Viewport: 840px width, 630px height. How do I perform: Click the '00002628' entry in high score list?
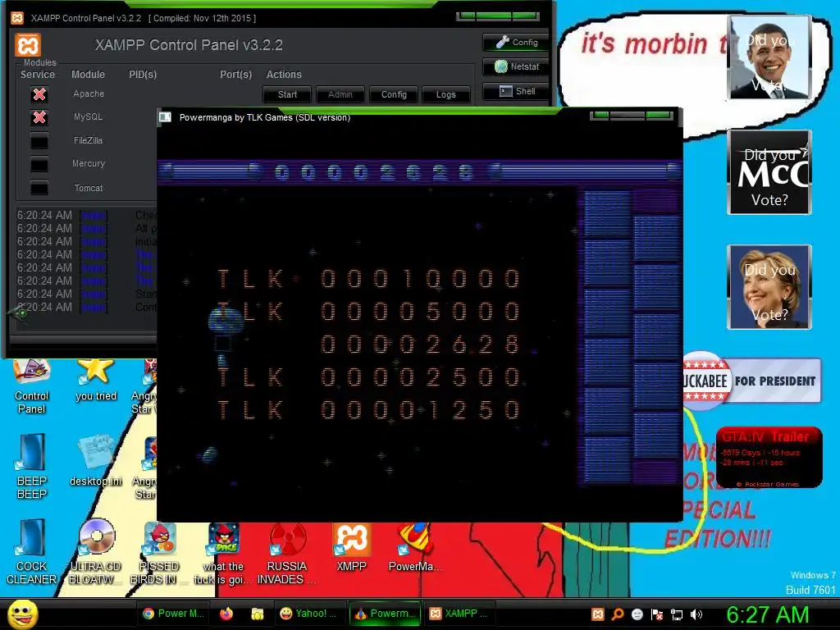pyautogui.click(x=420, y=344)
